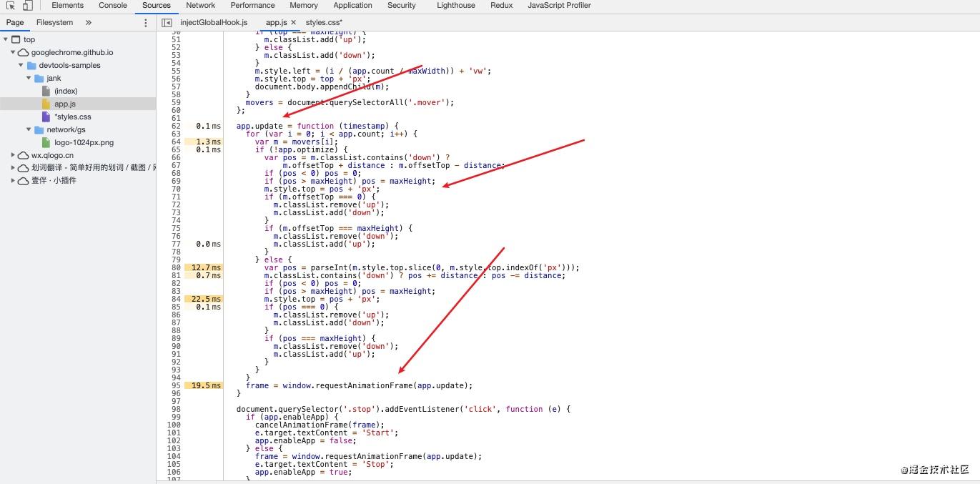Click the 22.5 ms timing marker
980x484 pixels.
coord(205,300)
